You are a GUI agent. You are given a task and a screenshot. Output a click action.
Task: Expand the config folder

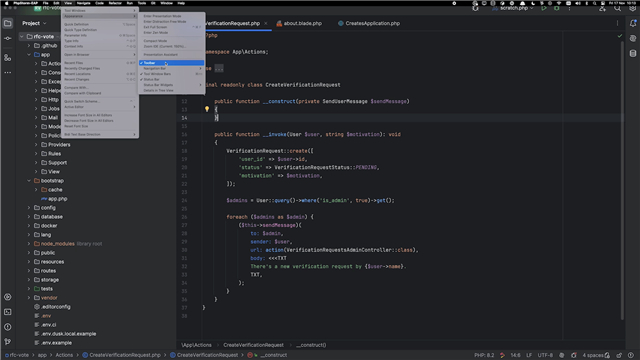click(x=29, y=207)
